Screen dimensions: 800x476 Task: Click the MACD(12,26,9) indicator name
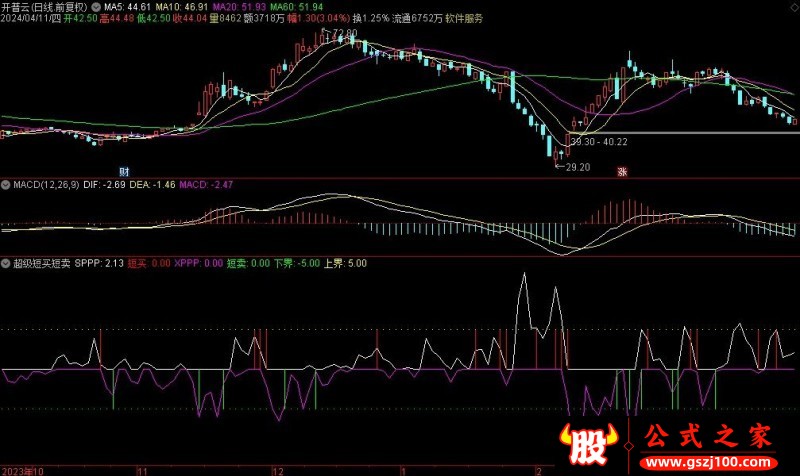46,185
